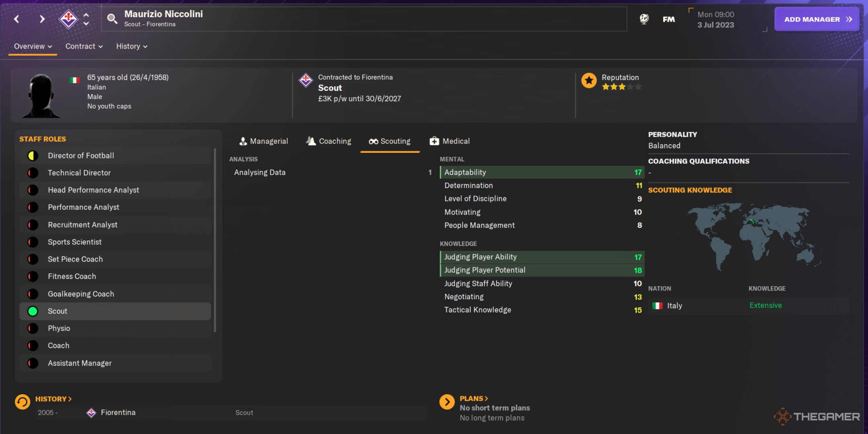Click the Adaptability attribute row
The height and width of the screenshot is (434, 868).
pos(542,172)
